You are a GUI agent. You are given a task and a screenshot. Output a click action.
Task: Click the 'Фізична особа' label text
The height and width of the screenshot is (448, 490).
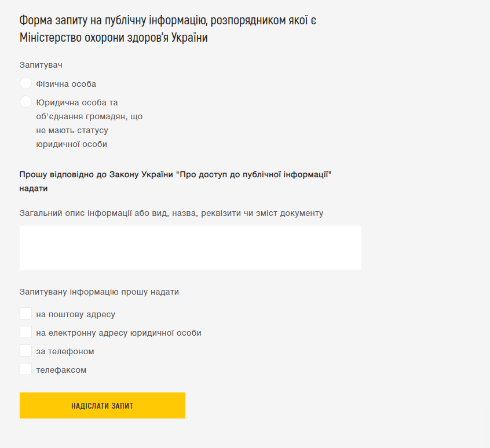pyautogui.click(x=66, y=84)
